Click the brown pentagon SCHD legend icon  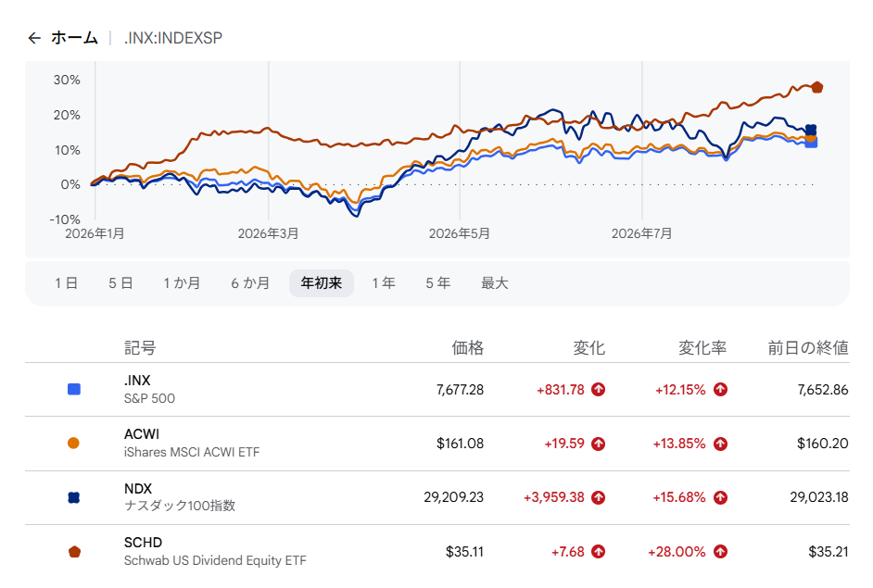[x=74, y=552]
